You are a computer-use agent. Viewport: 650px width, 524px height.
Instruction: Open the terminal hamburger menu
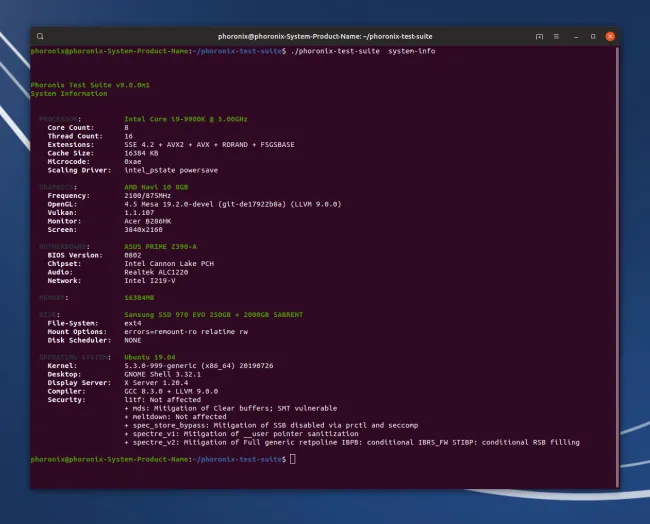tap(558, 36)
